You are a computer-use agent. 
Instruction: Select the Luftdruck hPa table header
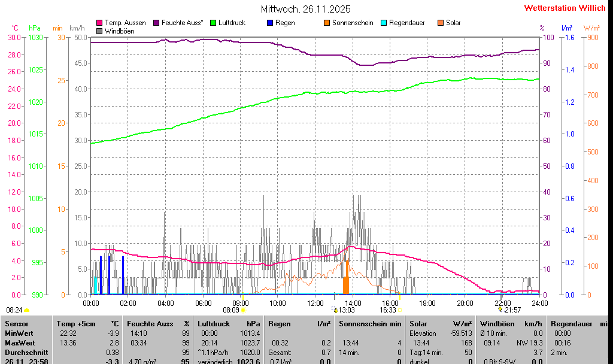click(229, 323)
